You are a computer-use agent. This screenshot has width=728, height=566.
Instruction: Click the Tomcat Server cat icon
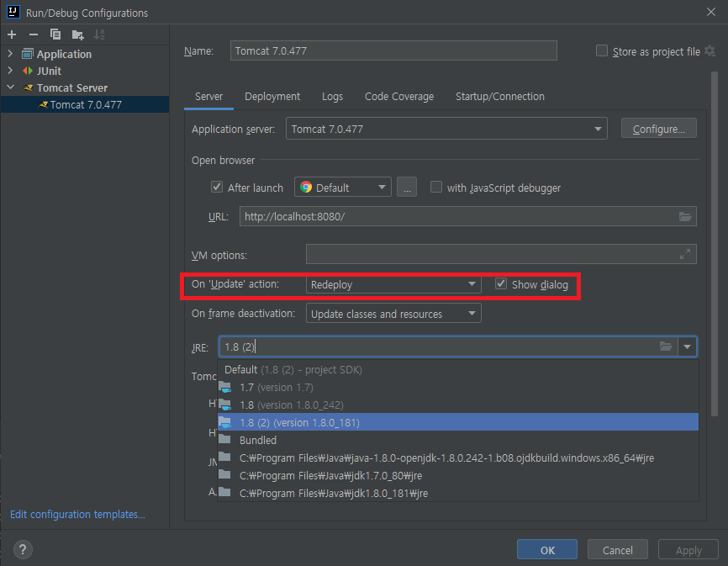click(29, 87)
